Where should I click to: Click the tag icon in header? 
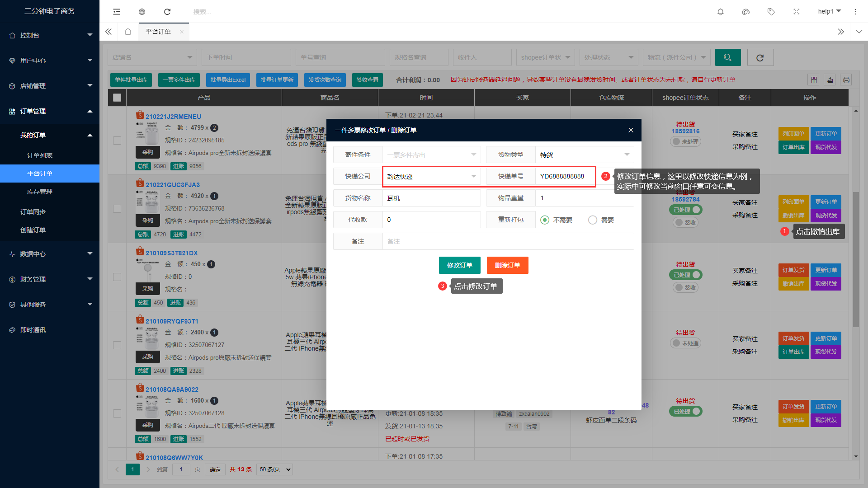771,12
